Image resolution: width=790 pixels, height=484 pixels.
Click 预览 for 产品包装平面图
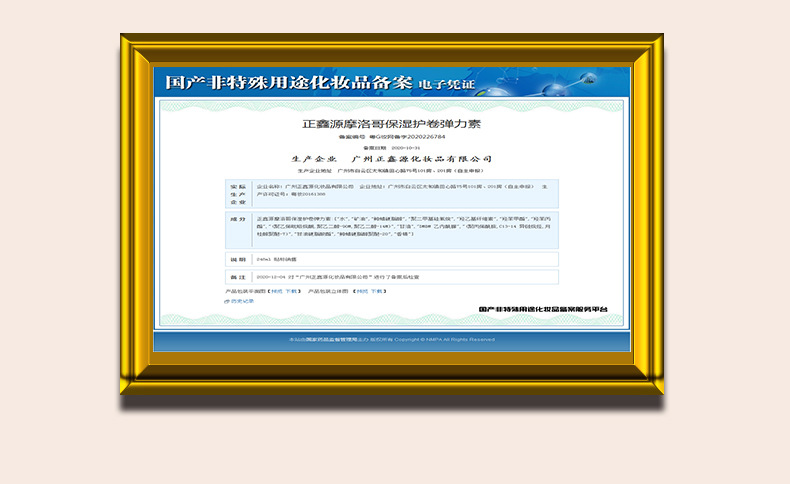coord(275,291)
